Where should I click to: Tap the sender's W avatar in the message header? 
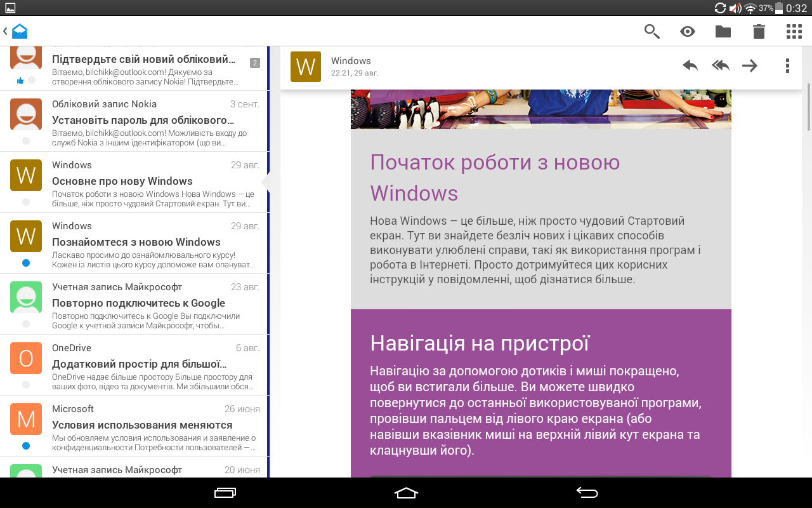click(x=306, y=67)
